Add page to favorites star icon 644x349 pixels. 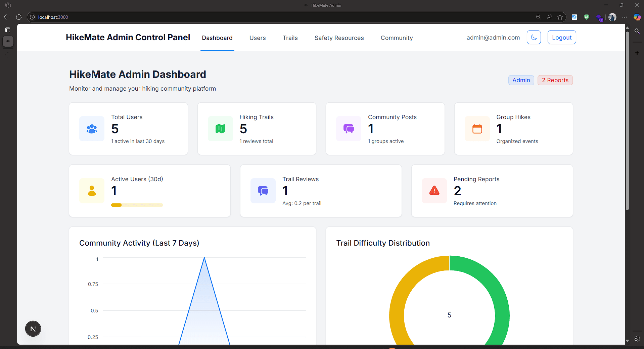pos(560,17)
